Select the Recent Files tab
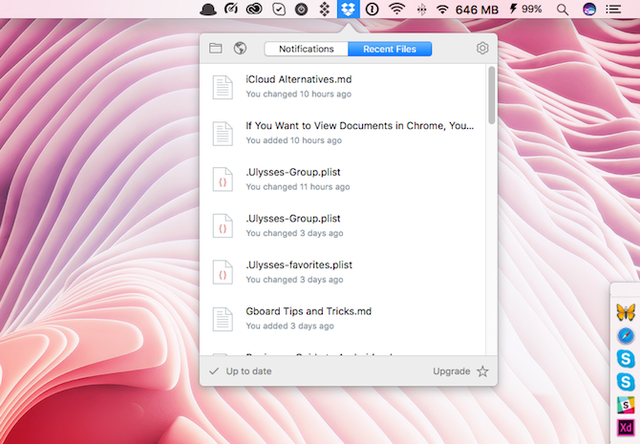The image size is (640, 444). coord(390,48)
